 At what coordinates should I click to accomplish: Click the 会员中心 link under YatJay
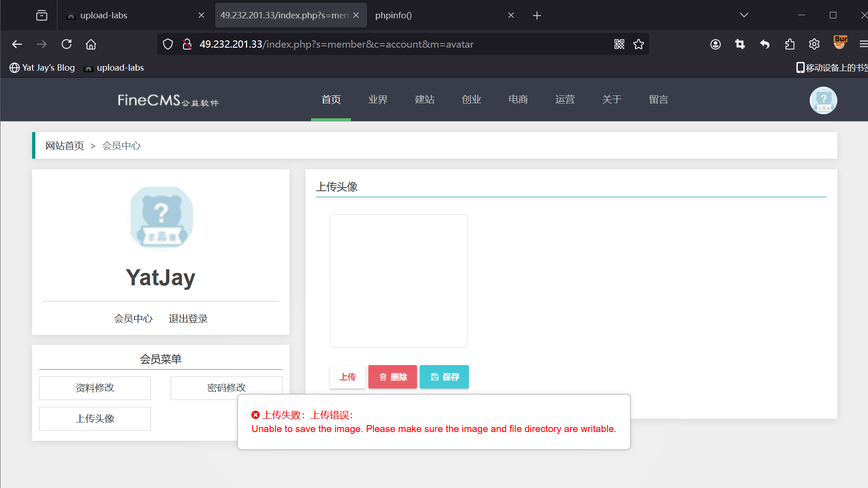(133, 319)
